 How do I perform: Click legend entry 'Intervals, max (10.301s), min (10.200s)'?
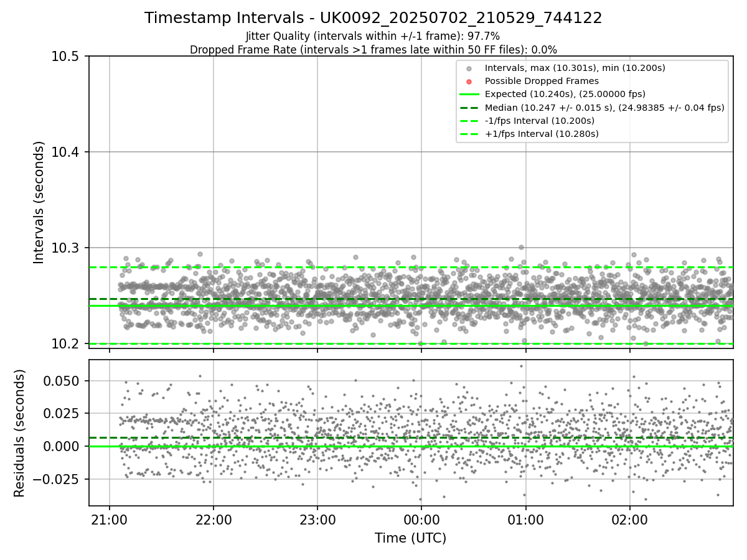(x=575, y=68)
